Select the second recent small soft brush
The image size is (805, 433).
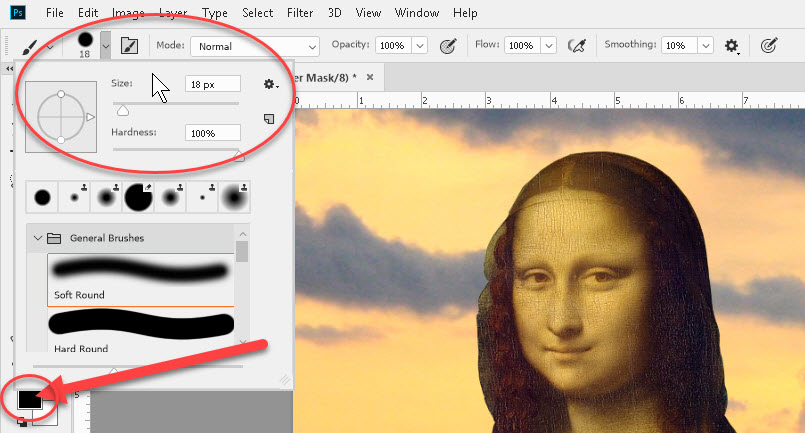[74, 197]
